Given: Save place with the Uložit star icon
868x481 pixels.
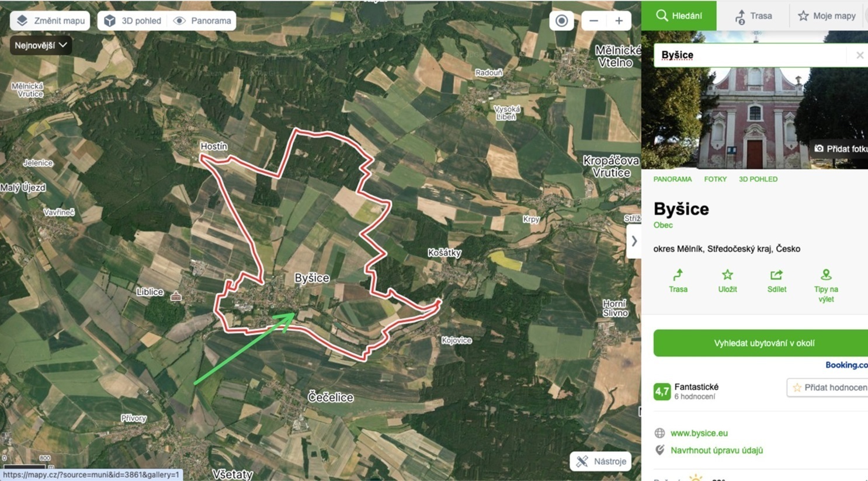Looking at the screenshot, I should (727, 281).
